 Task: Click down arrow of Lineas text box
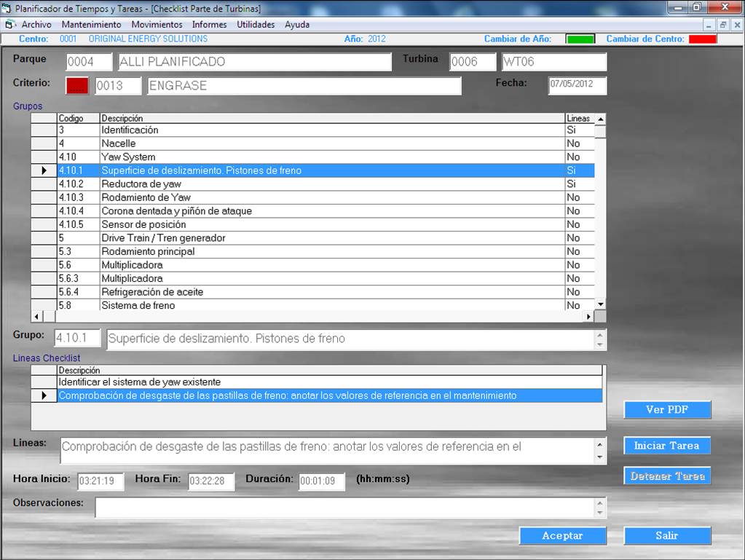(x=600, y=457)
